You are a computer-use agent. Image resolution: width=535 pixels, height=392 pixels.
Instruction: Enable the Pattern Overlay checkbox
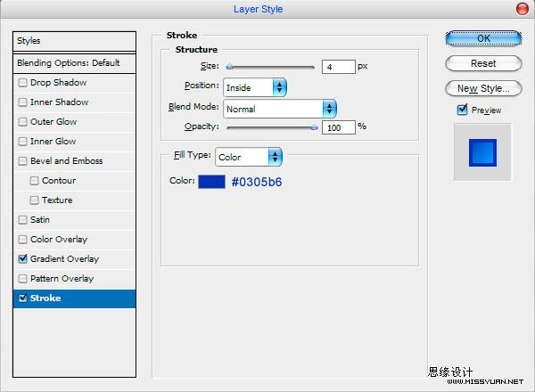tap(22, 279)
